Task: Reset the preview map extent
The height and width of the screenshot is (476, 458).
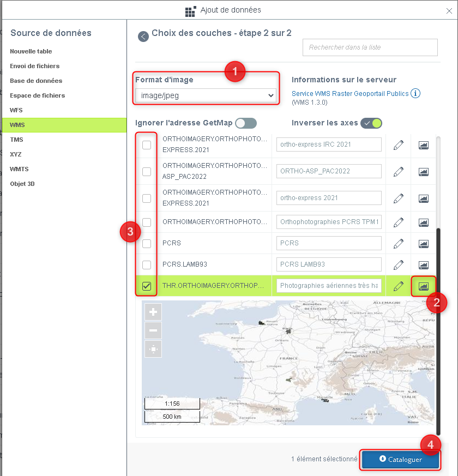Action: pos(153,349)
